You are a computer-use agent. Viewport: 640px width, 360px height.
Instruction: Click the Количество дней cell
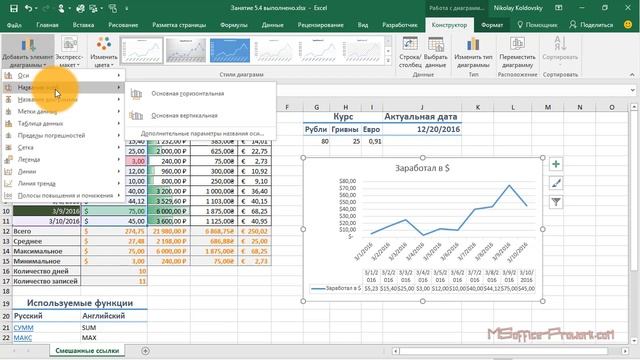[x=47, y=271]
